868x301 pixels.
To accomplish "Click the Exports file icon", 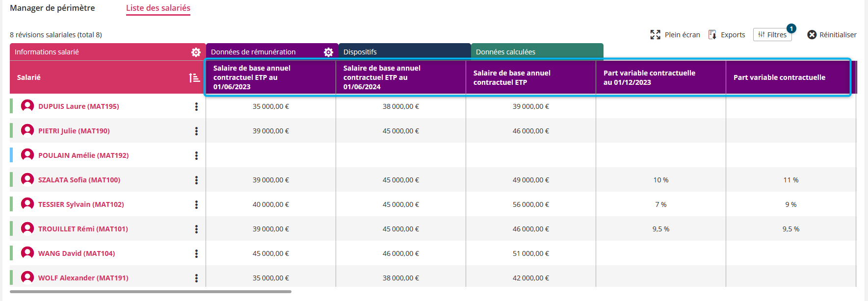I will pos(712,35).
